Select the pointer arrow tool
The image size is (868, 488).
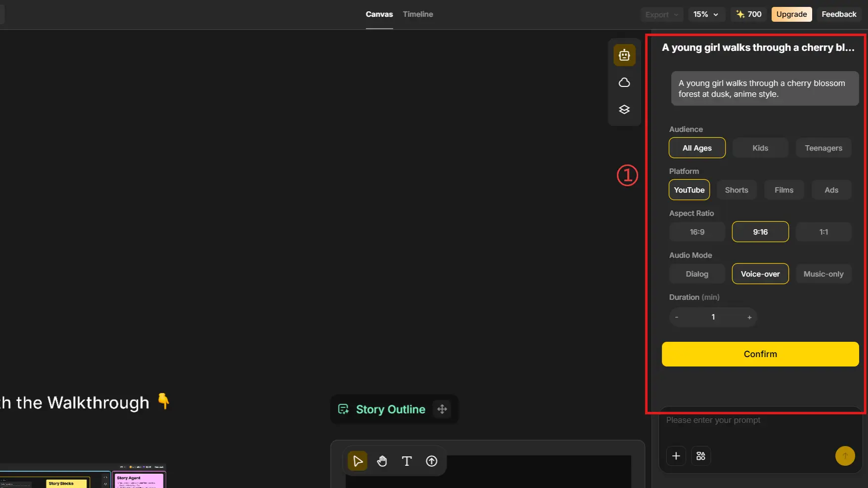(x=357, y=461)
